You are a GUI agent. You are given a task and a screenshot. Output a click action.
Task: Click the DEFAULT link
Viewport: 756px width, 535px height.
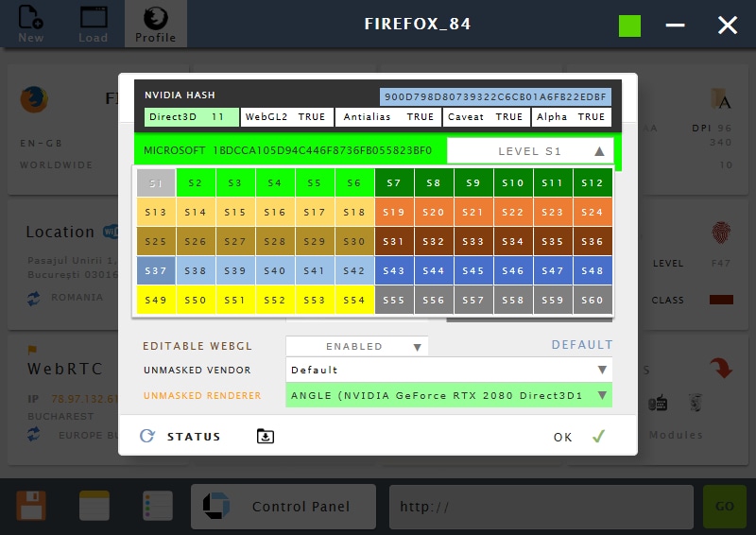click(x=582, y=345)
